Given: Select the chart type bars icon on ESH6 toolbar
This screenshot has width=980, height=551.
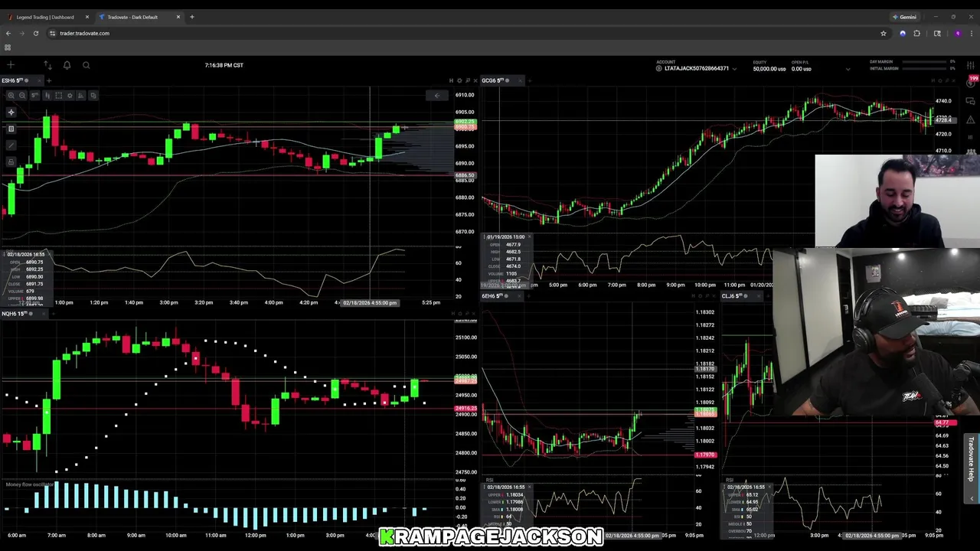Looking at the screenshot, I should [47, 95].
